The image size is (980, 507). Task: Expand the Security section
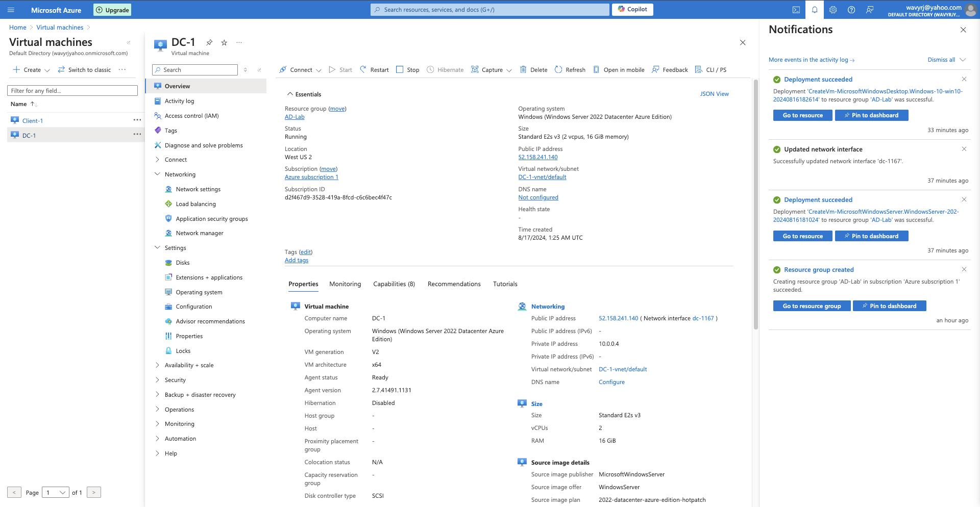pyautogui.click(x=157, y=380)
